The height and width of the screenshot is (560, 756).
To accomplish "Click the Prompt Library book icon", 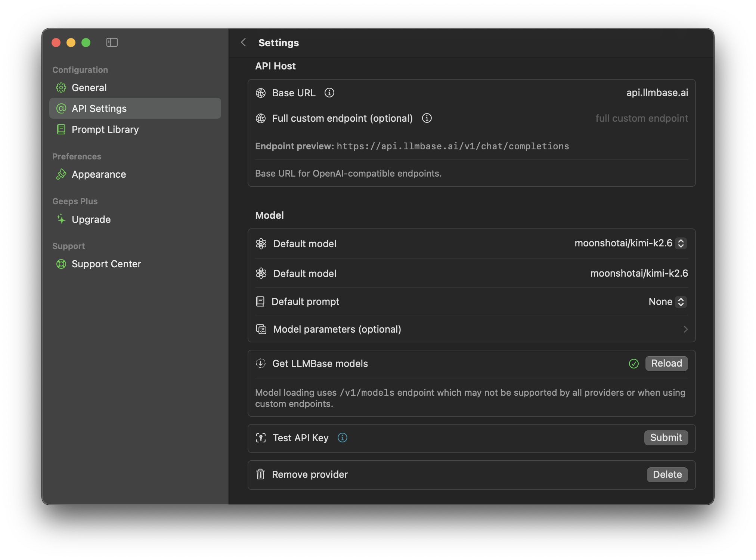I will 61,130.
